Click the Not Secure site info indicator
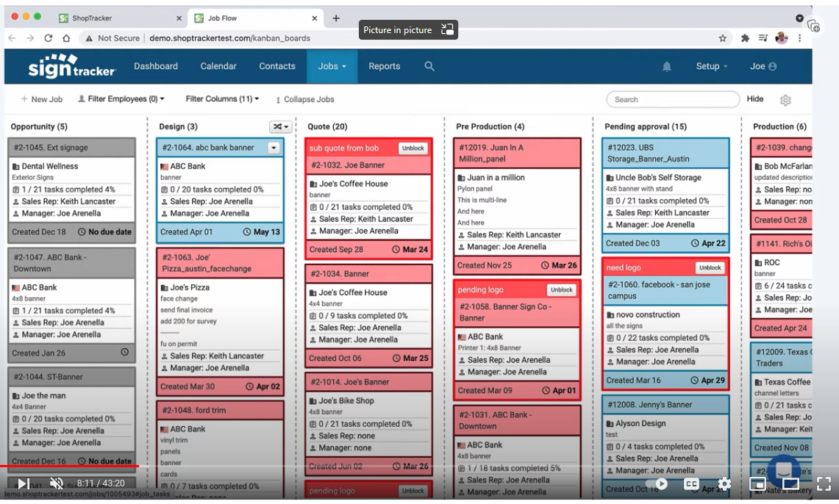The image size is (839, 504). [x=113, y=38]
